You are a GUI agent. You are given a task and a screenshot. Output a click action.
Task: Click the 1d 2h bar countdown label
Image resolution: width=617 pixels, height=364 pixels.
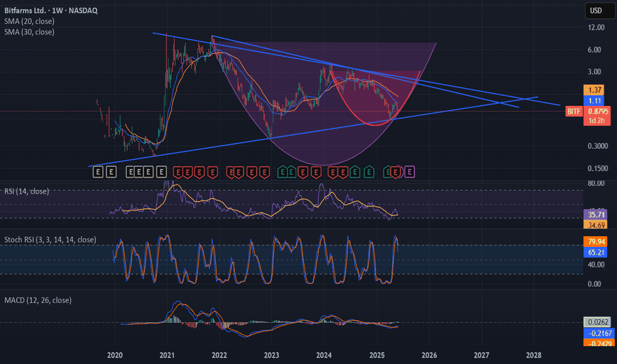(x=597, y=121)
